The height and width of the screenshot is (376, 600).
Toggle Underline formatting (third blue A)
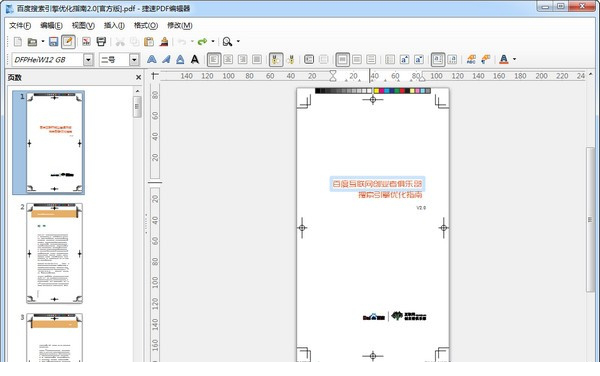(x=180, y=59)
